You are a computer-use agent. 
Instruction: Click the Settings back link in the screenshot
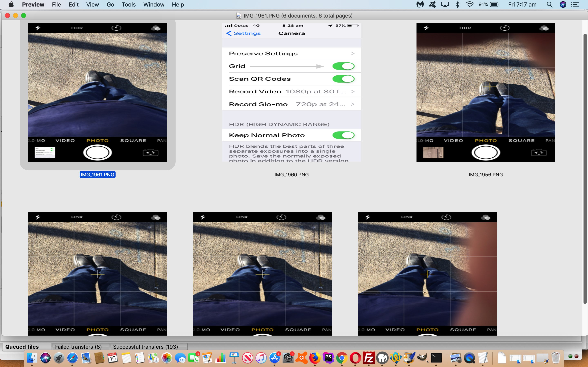(243, 33)
